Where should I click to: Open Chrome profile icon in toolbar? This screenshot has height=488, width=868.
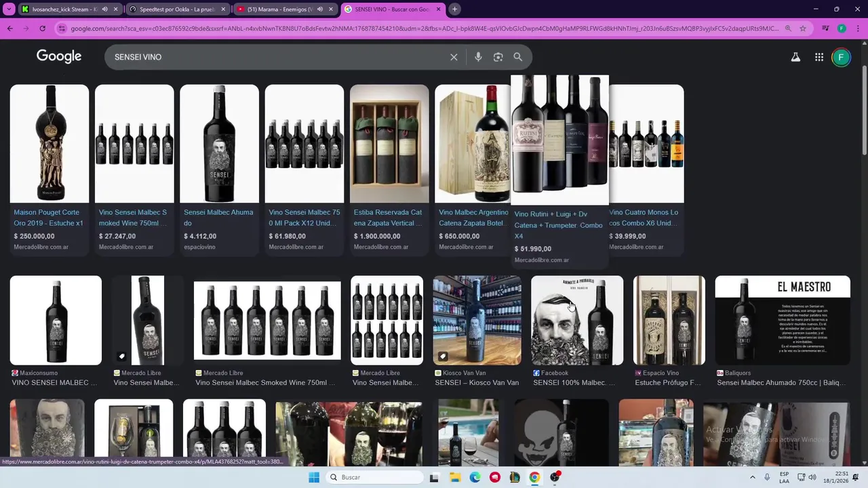point(842,28)
